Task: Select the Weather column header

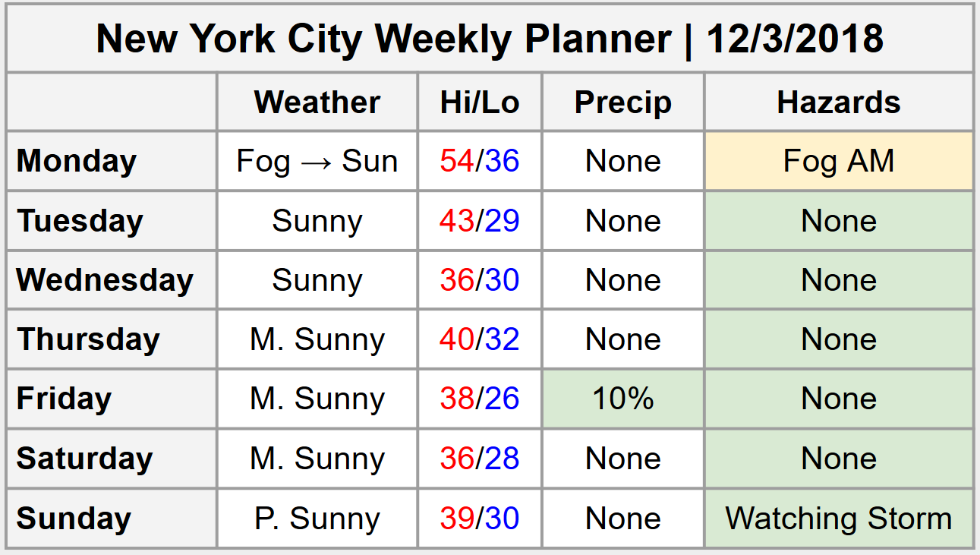Action: click(x=317, y=102)
